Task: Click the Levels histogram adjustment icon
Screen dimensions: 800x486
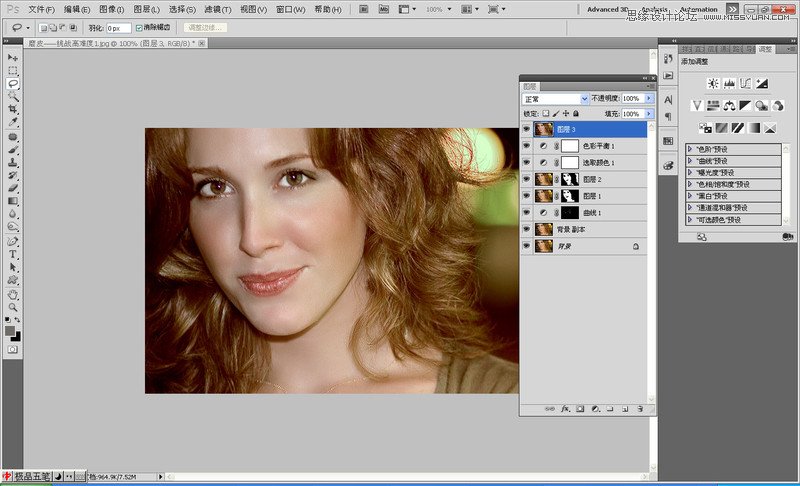Action: 729,84
